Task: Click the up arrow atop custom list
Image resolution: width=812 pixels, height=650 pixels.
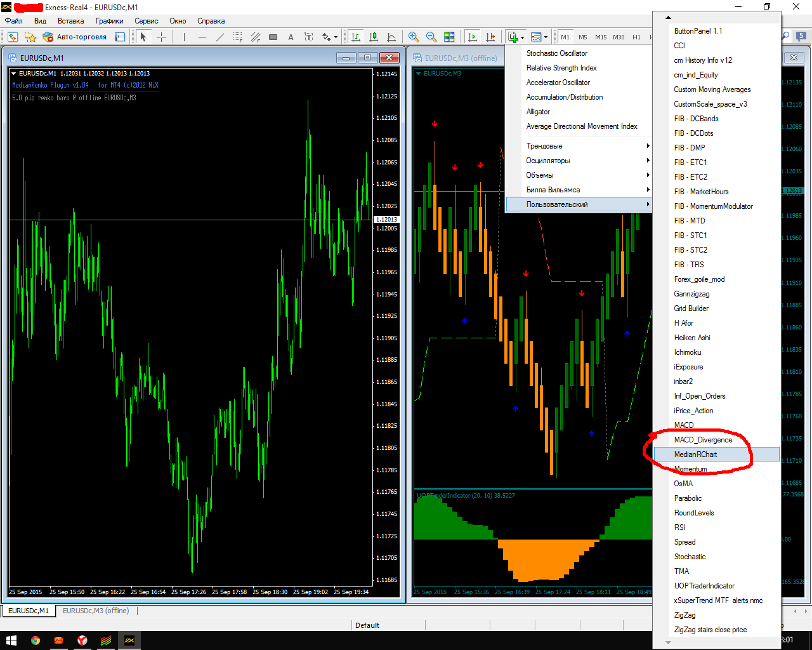Action: [x=668, y=18]
